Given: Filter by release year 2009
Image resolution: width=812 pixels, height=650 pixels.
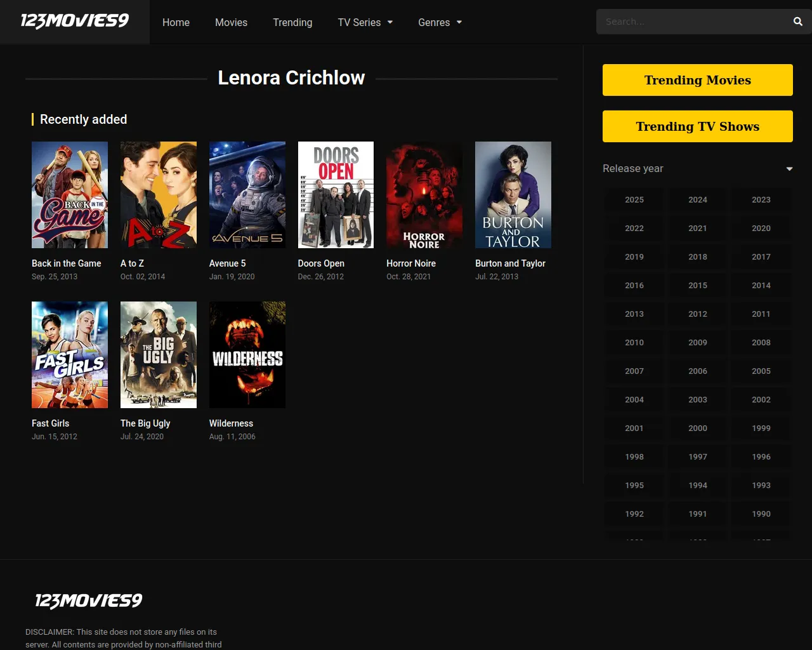Looking at the screenshot, I should point(698,342).
